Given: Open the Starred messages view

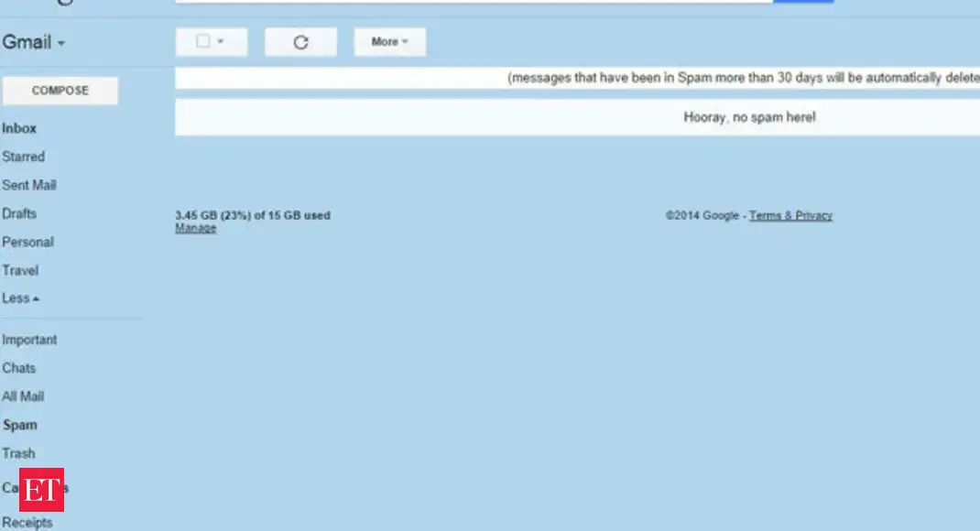Looking at the screenshot, I should [24, 157].
